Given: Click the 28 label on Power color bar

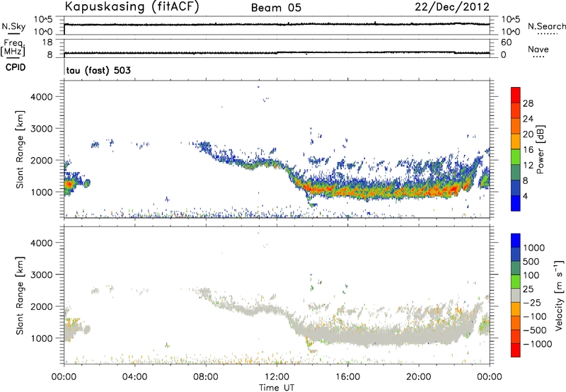Looking at the screenshot, I should click(528, 103).
